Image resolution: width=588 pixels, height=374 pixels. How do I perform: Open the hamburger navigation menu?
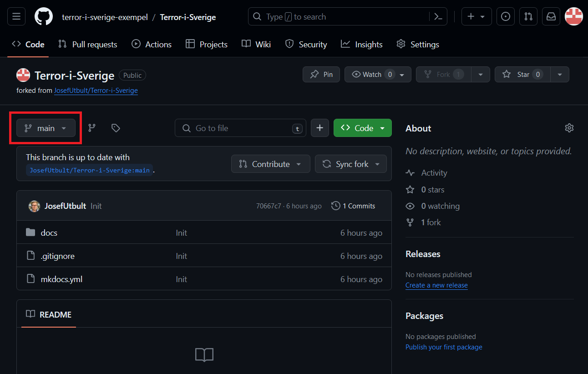16,17
